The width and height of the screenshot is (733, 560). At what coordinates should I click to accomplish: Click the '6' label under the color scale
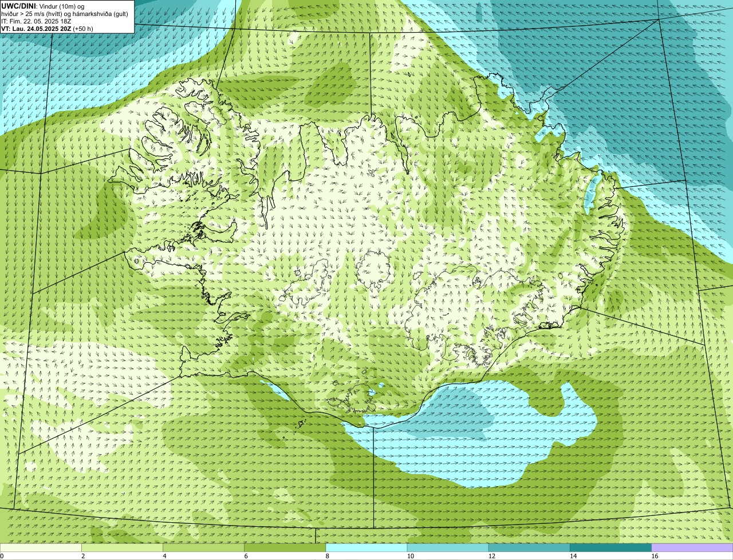coord(246,556)
